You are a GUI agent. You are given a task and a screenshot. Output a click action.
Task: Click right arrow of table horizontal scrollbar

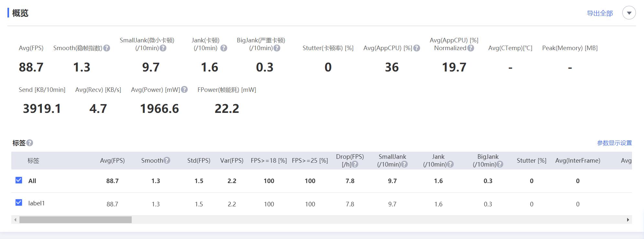click(628, 220)
